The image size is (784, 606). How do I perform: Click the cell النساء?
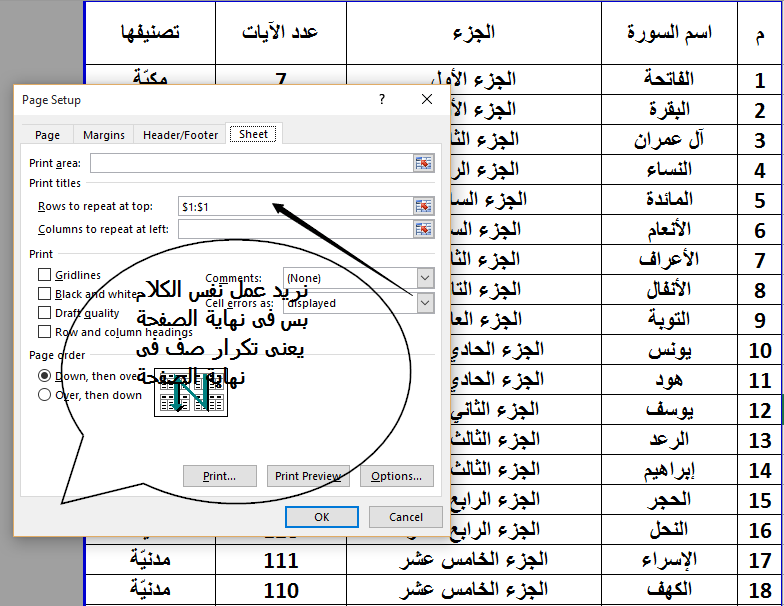pos(670,170)
